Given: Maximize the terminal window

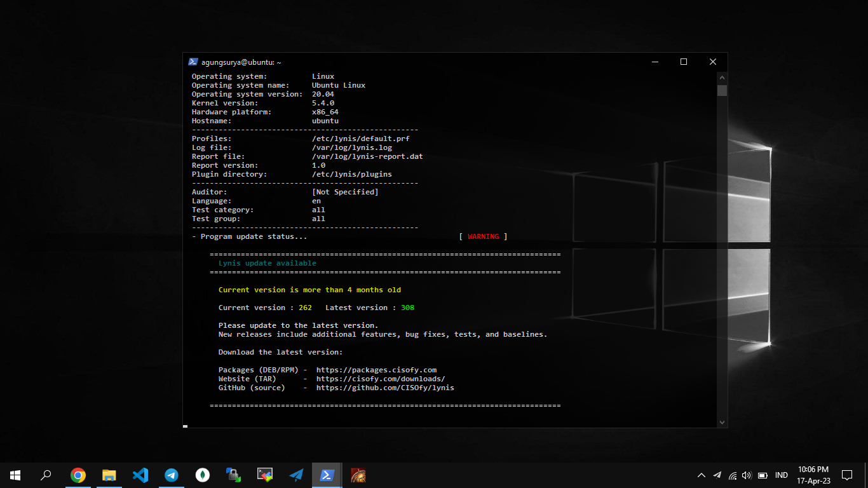Looking at the screenshot, I should point(684,62).
